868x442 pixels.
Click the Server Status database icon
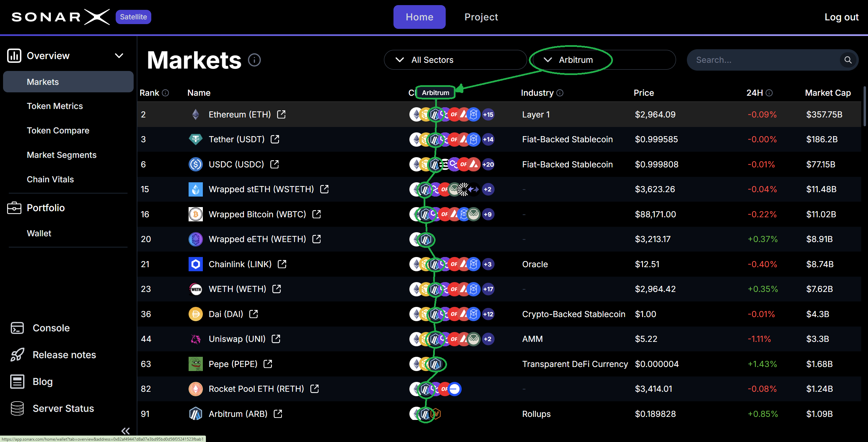pyautogui.click(x=17, y=408)
